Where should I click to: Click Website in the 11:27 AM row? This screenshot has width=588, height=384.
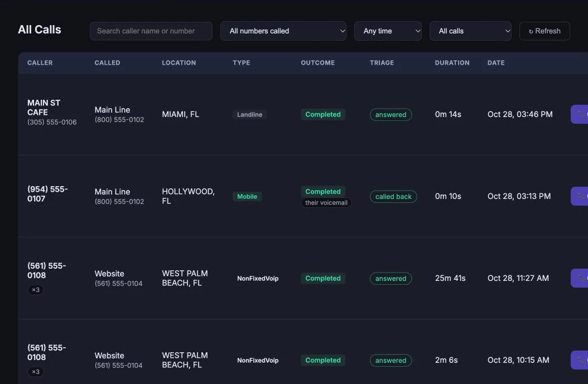click(x=109, y=274)
